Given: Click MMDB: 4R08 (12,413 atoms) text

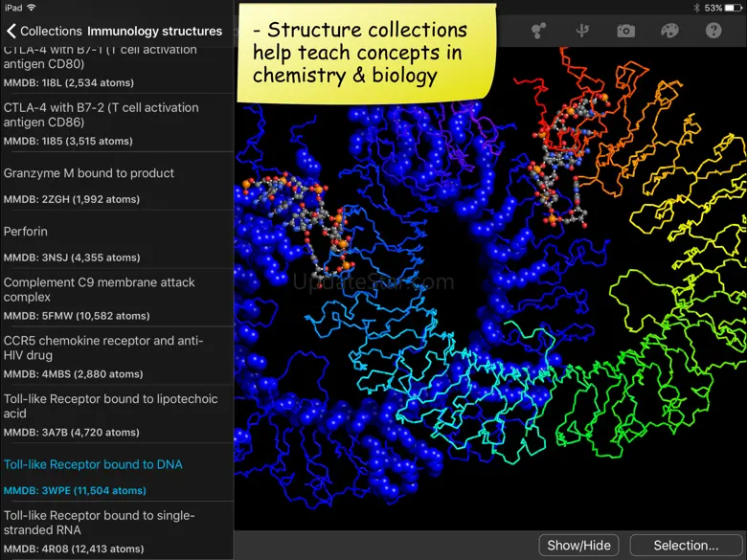Looking at the screenshot, I should click(74, 549).
